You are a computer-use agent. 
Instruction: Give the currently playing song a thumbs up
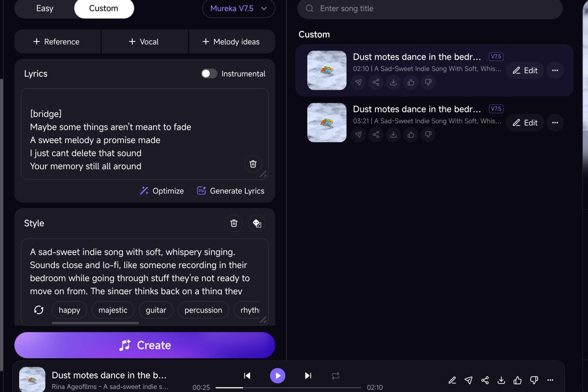point(517,380)
